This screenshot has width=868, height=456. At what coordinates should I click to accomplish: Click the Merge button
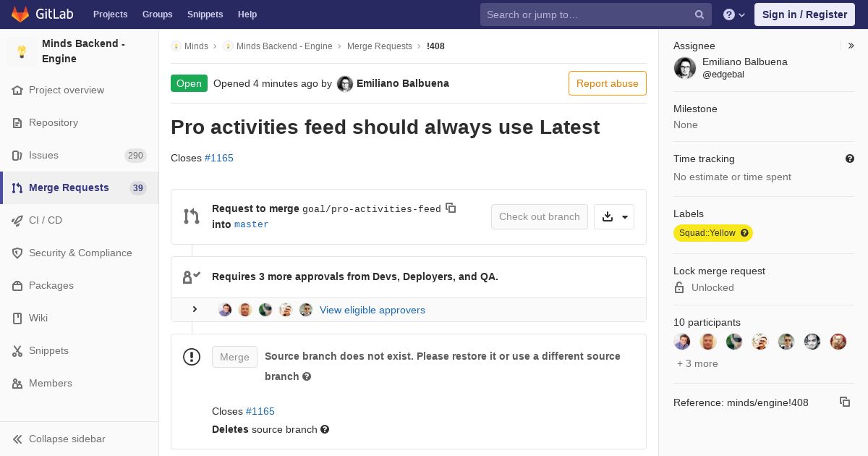[x=234, y=357]
